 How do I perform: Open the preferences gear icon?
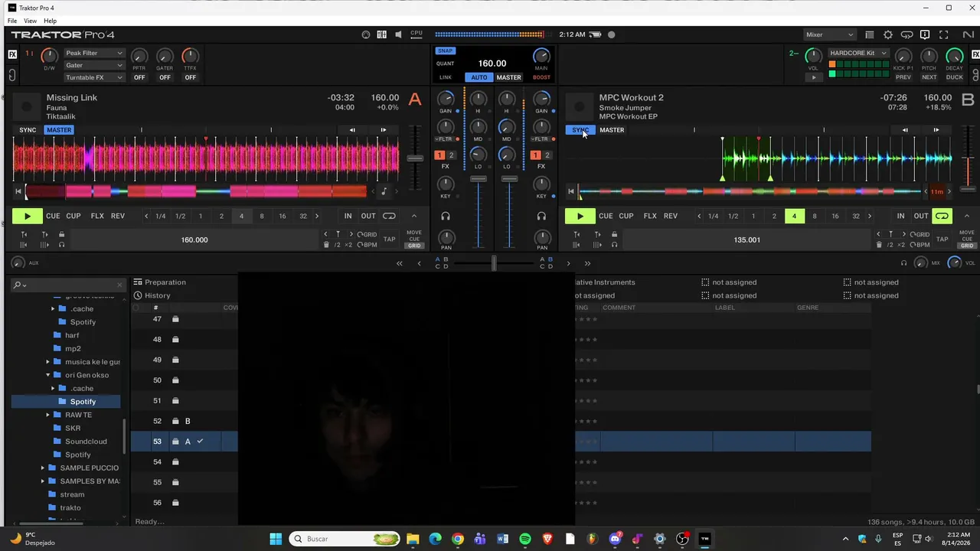pos(888,34)
